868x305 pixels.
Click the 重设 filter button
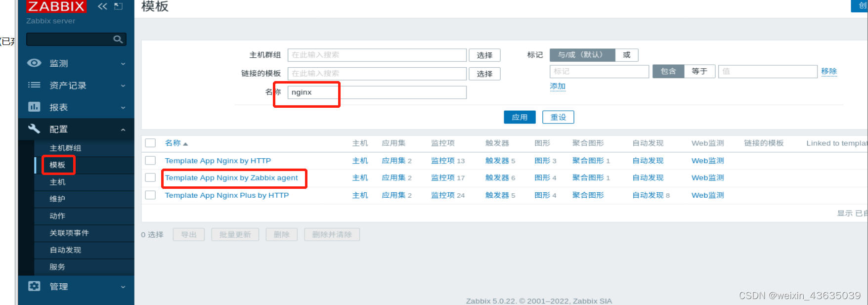click(x=558, y=117)
